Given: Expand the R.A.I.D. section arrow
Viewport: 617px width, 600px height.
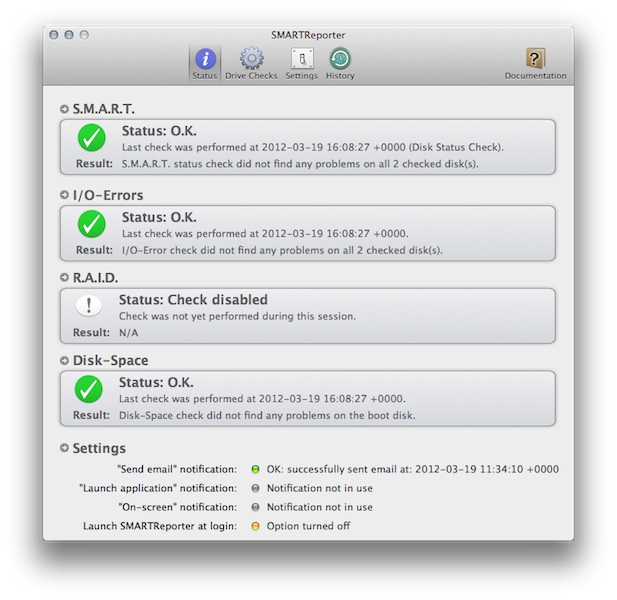Looking at the screenshot, I should (64, 278).
